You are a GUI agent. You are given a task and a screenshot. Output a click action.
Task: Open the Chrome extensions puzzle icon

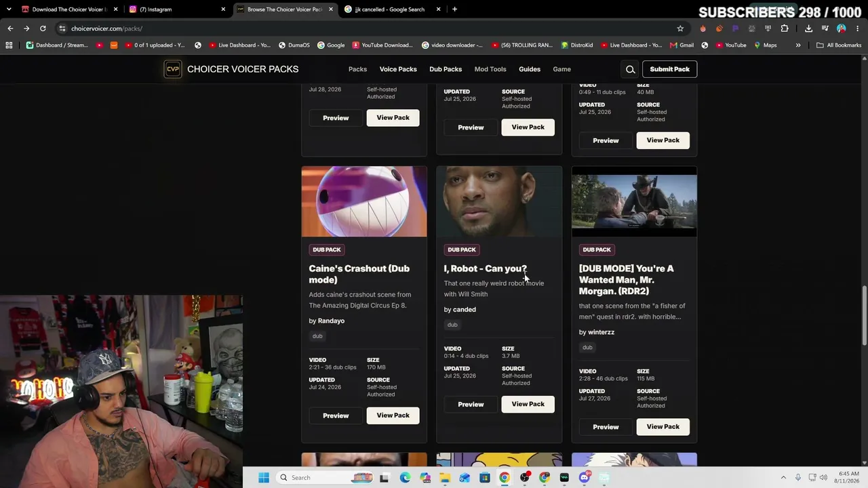[785, 28]
